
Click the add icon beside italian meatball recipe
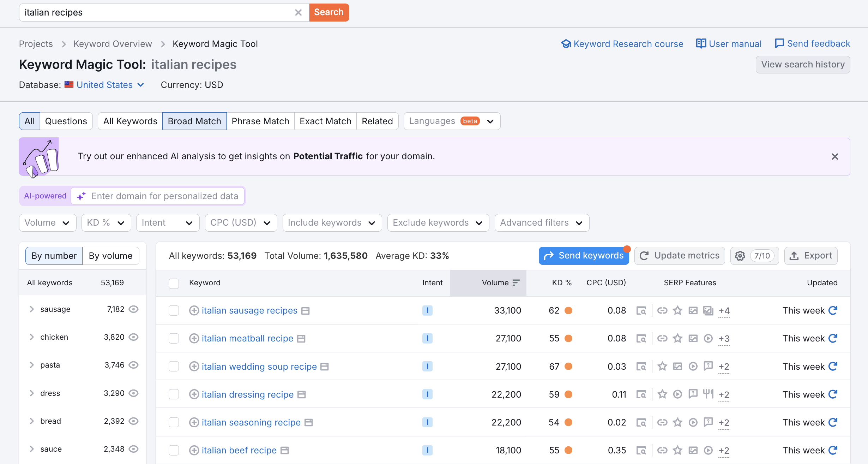pyautogui.click(x=194, y=338)
